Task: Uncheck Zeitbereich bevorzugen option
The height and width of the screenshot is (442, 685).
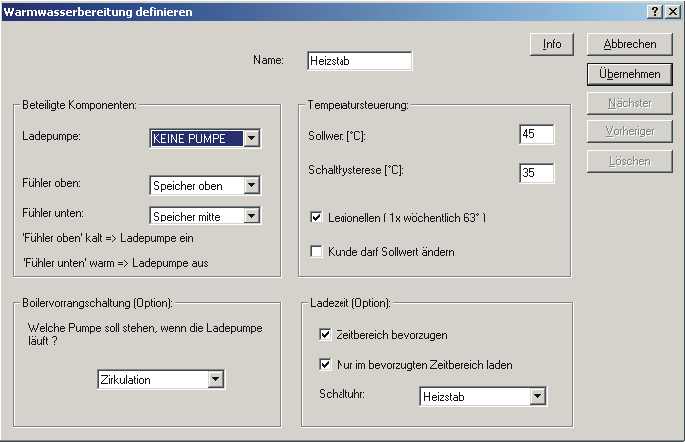Action: tap(325, 334)
